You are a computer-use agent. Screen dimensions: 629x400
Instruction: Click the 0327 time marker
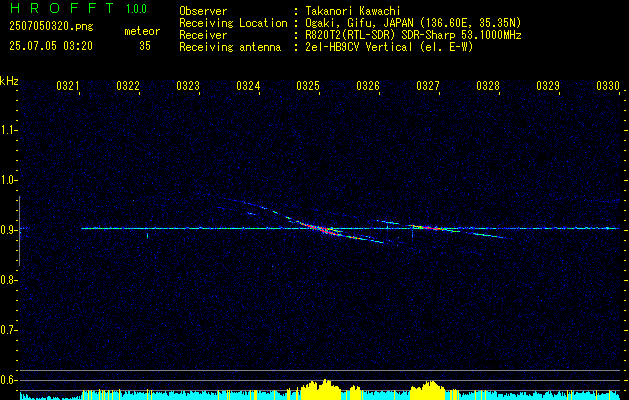428,86
